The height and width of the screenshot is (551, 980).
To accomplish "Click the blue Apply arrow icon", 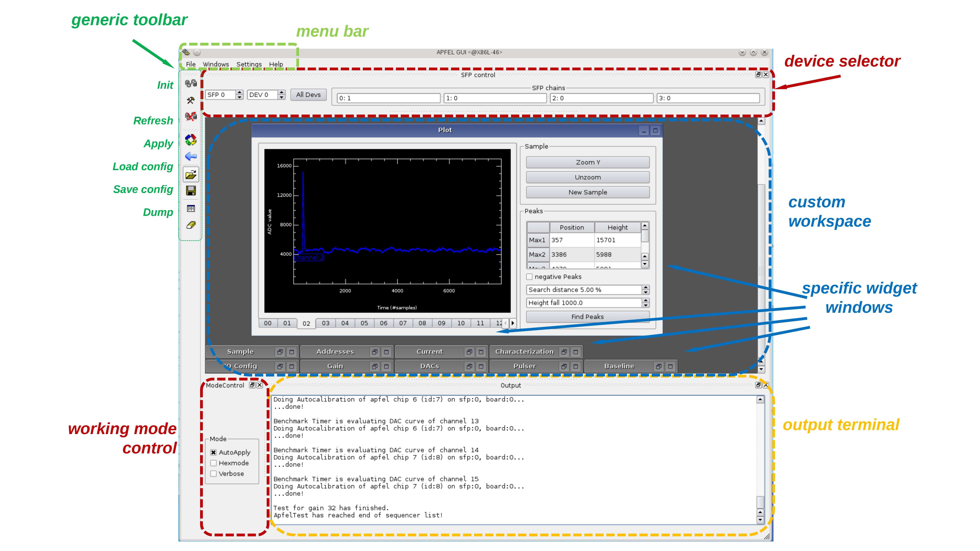I will (x=191, y=156).
